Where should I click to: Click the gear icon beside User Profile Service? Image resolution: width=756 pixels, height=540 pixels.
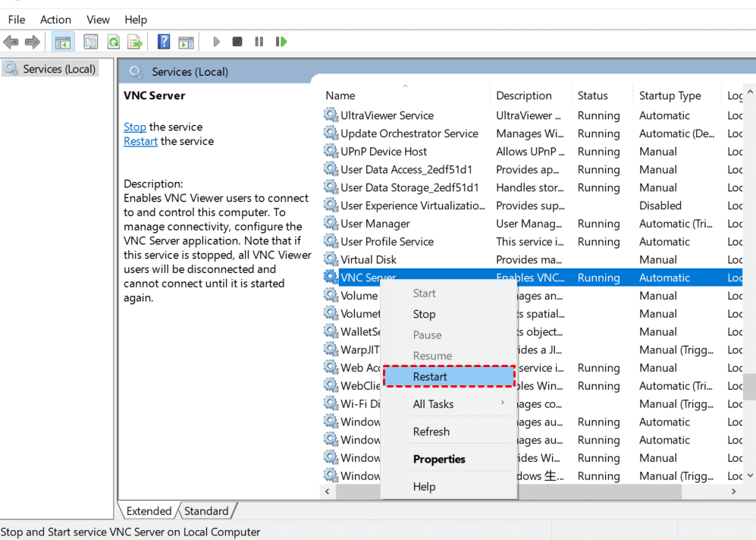(331, 240)
